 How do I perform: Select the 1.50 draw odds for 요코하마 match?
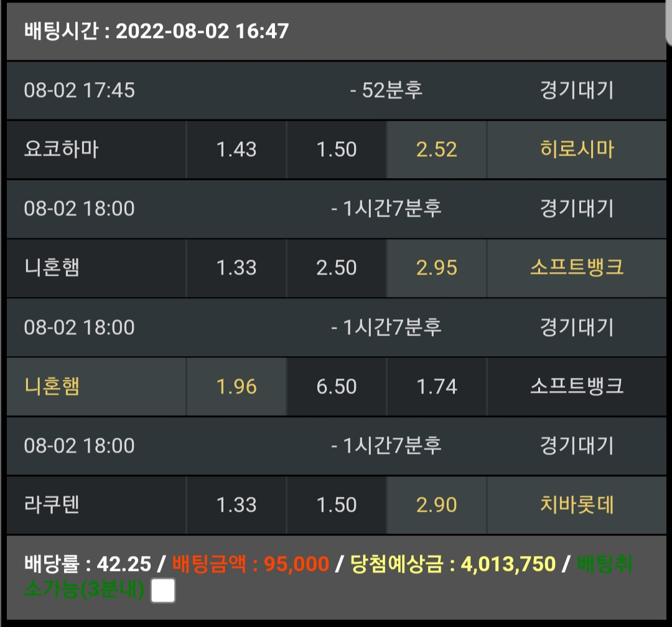(337, 149)
